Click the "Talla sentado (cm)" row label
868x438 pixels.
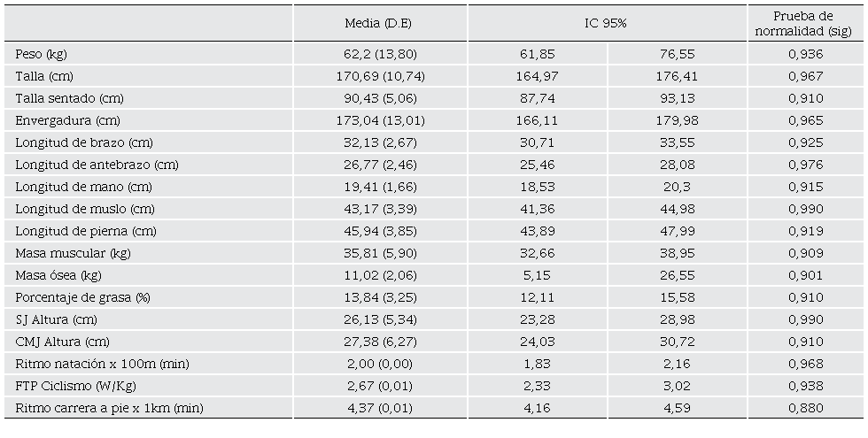pos(62,98)
